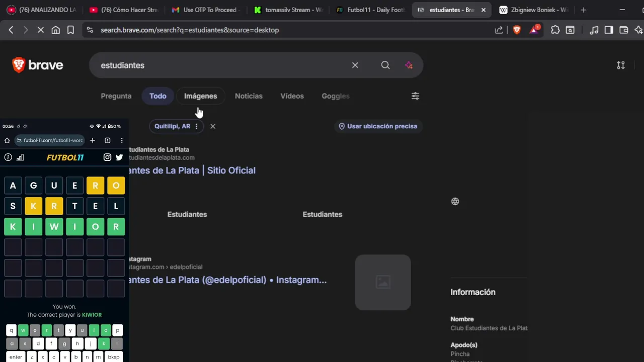
Task: Click the Brave logo to go home
Action: [38, 65]
